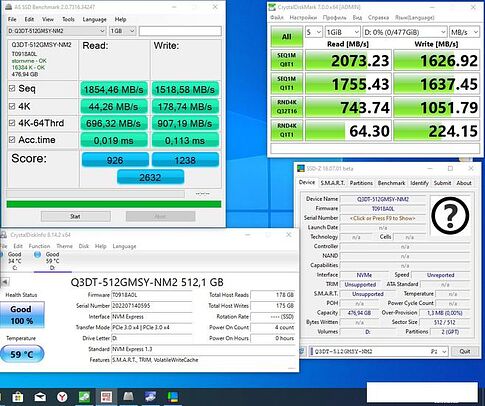485x406 pixels.
Task: Toggle the 4K test checkbox
Action: click(12, 106)
